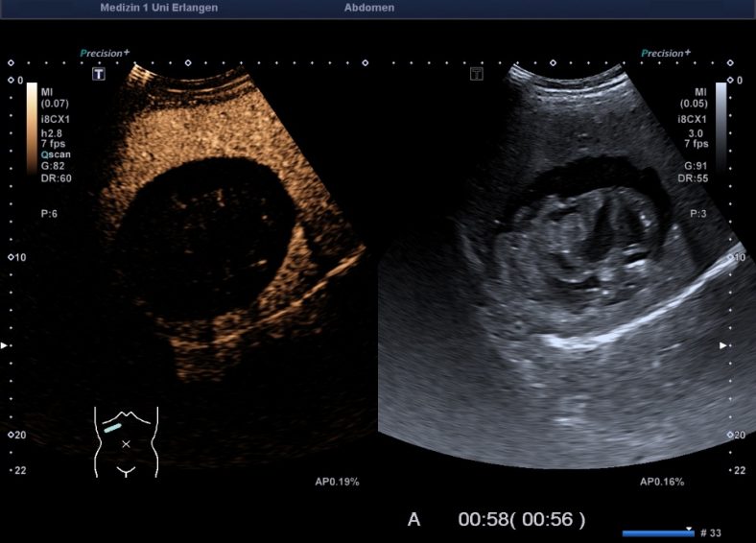The image size is (756, 543).
Task: Click the right focal zone arrow marker
Action: (x=724, y=344)
